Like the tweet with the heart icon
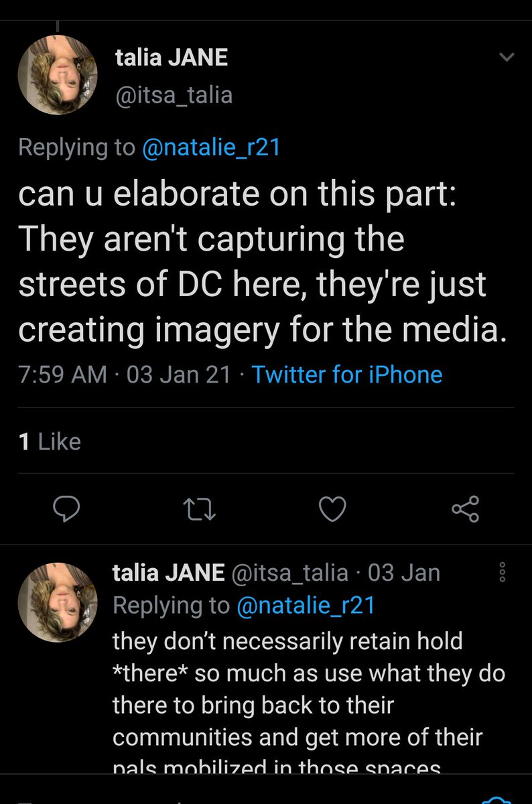The height and width of the screenshot is (804, 532). (332, 510)
